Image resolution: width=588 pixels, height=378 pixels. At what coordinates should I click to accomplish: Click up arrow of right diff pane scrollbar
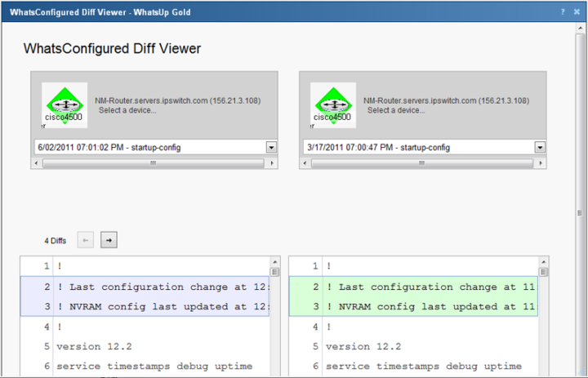[x=543, y=262]
